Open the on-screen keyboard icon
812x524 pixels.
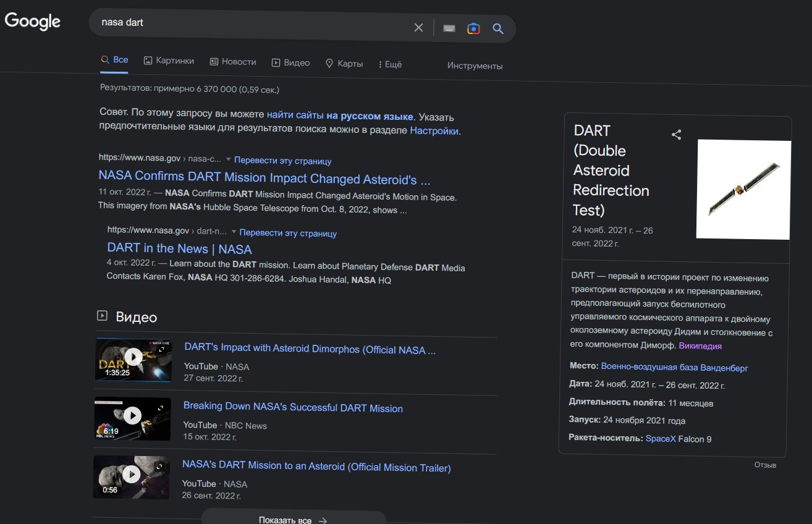coord(449,28)
